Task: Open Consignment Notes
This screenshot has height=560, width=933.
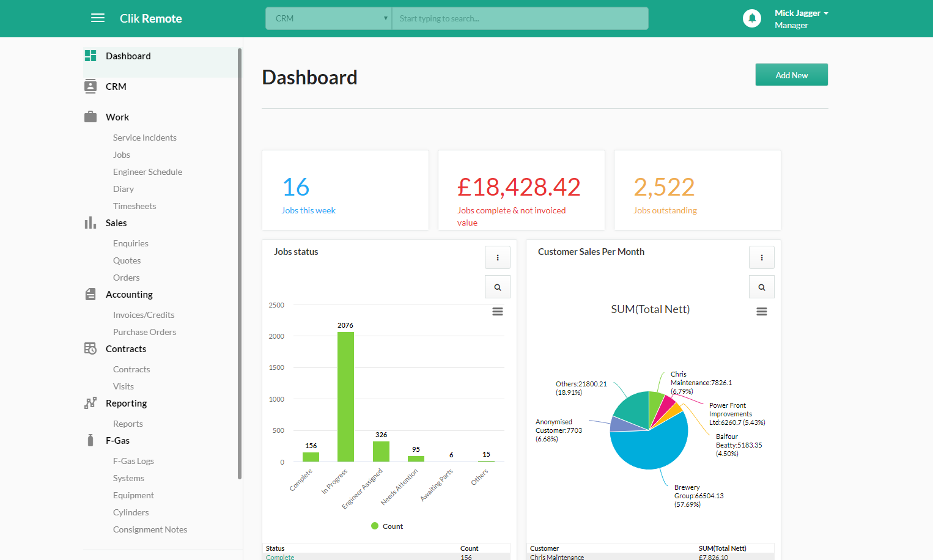Action: 150,529
